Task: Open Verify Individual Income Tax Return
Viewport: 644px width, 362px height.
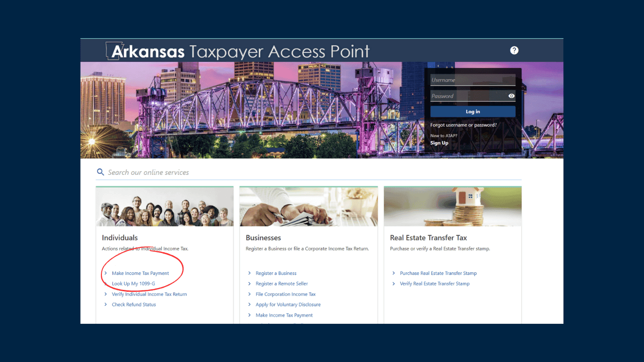Action: pos(149,294)
